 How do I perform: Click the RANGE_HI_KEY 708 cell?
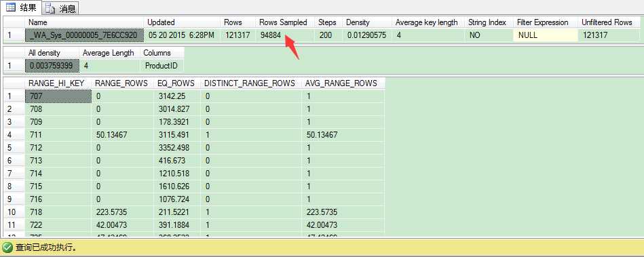click(x=58, y=109)
